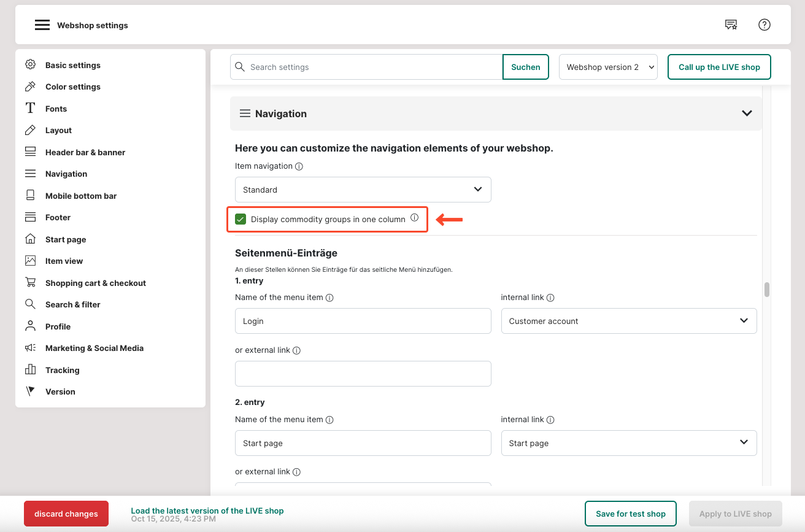Click info icon next to Item navigation

click(299, 166)
